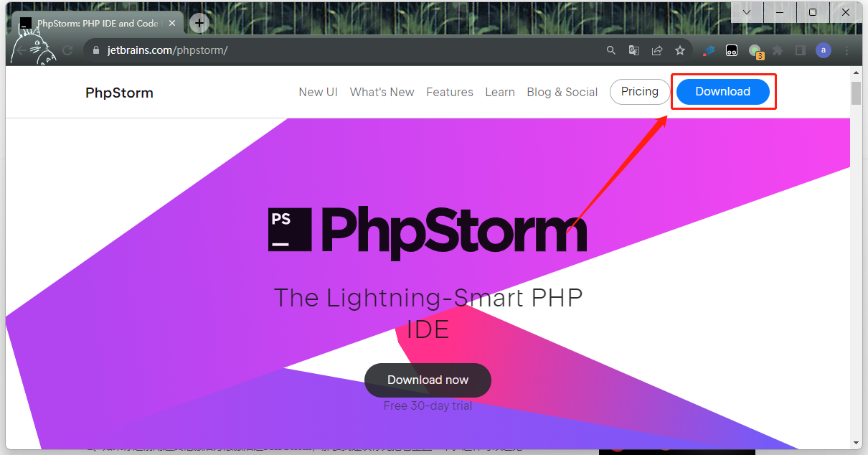This screenshot has height=455, width=868.
Task: Select the PhpStorm: PHP IDE tab
Action: [96, 24]
